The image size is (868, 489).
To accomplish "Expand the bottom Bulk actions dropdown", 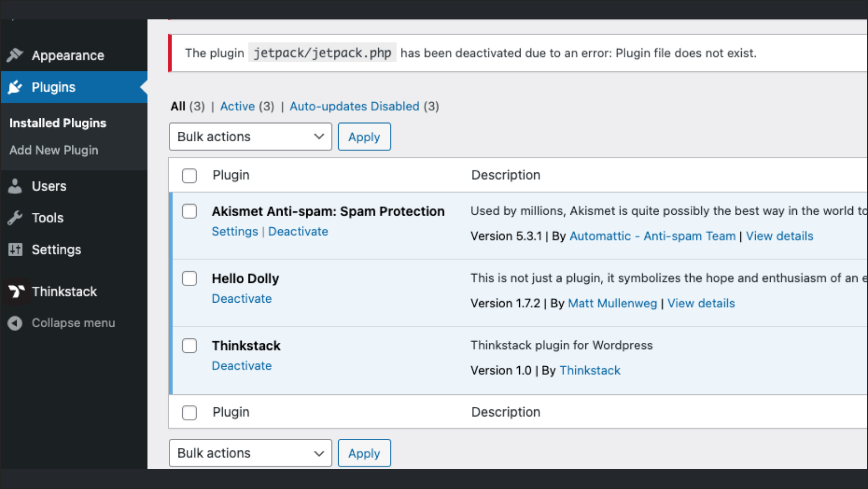I will click(x=250, y=453).
